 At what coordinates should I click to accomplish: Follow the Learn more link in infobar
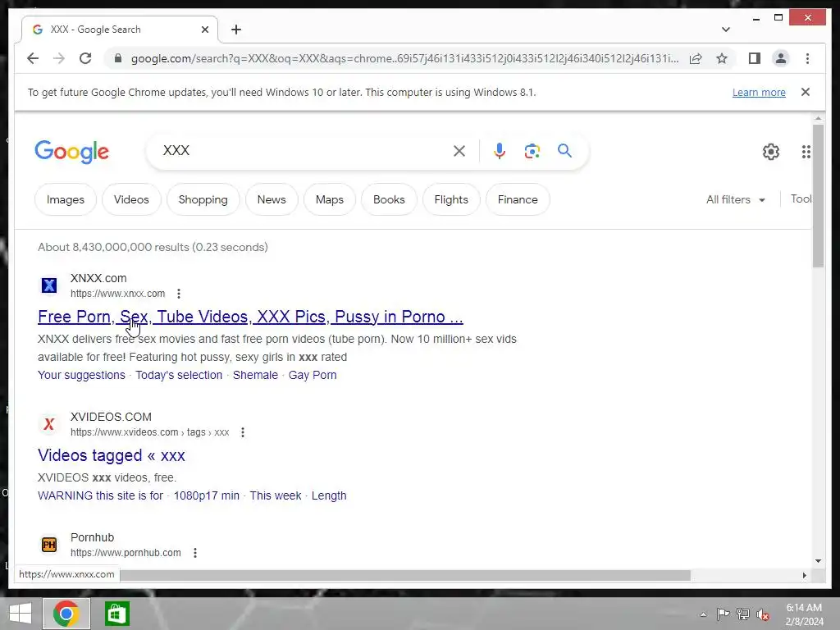(759, 92)
